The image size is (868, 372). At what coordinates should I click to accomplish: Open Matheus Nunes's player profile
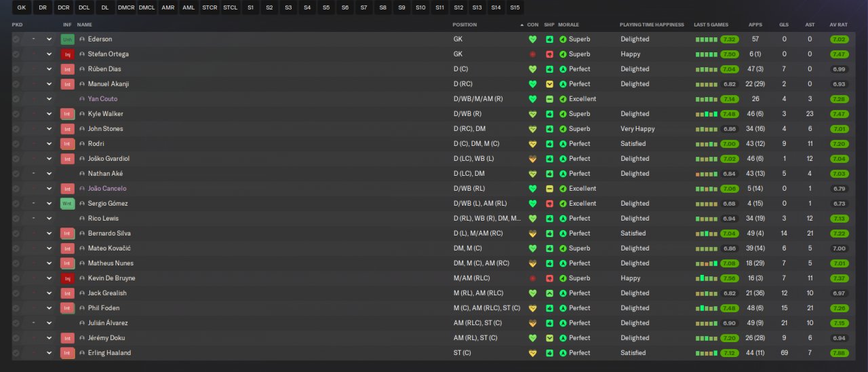point(111,263)
